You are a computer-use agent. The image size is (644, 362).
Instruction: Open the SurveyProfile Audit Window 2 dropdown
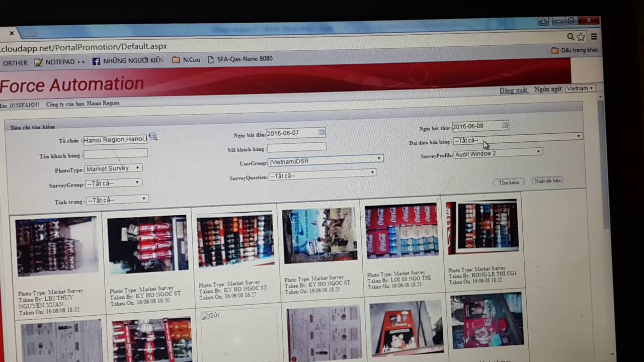click(x=498, y=153)
